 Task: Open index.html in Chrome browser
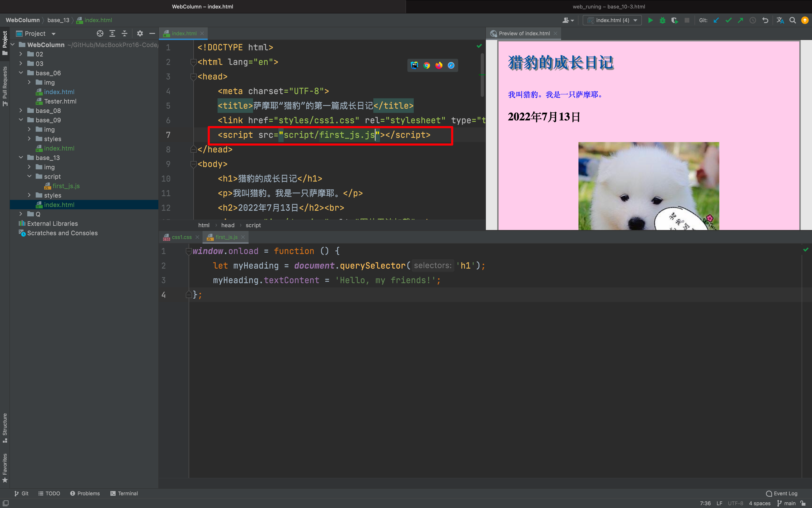[427, 65]
